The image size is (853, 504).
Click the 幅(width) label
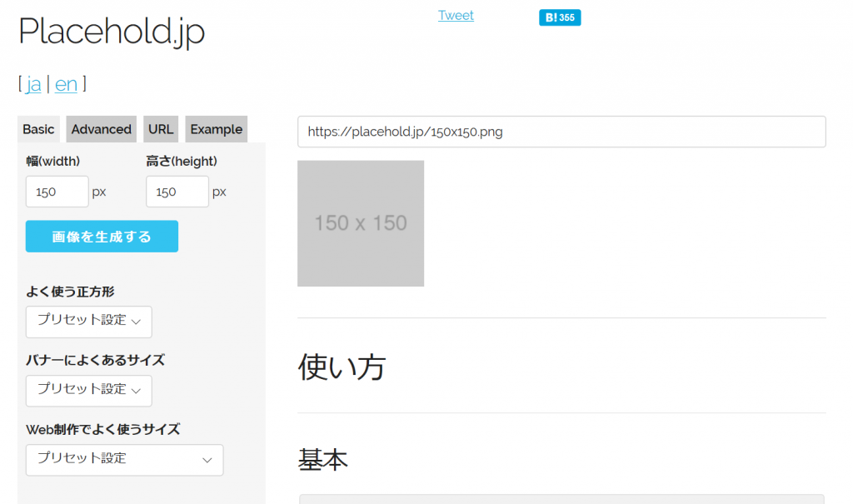(53, 161)
